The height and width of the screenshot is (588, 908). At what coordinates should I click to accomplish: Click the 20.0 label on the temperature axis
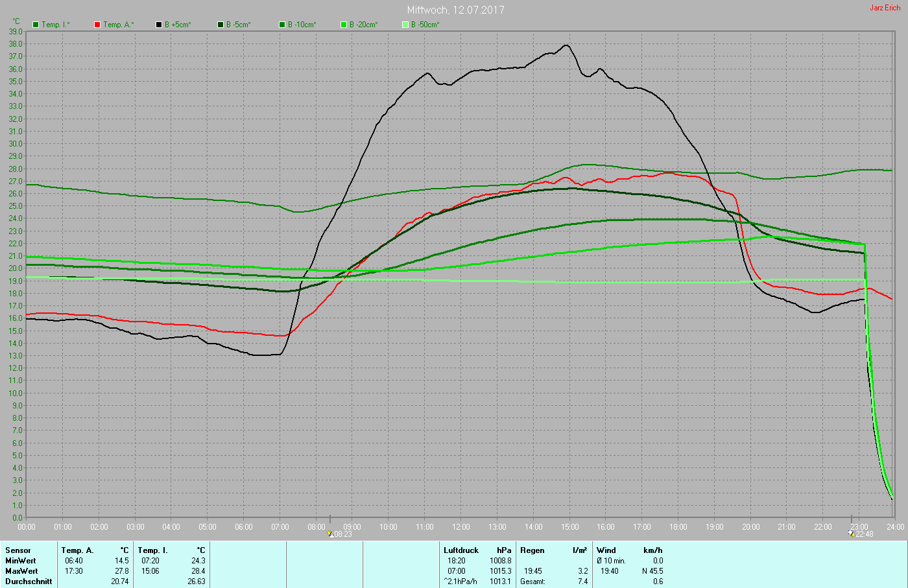pyautogui.click(x=16, y=268)
